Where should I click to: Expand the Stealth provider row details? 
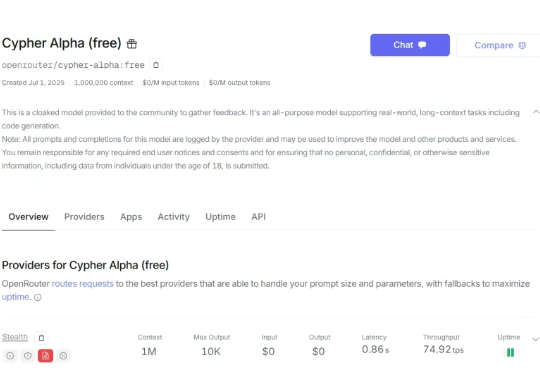tap(535, 339)
